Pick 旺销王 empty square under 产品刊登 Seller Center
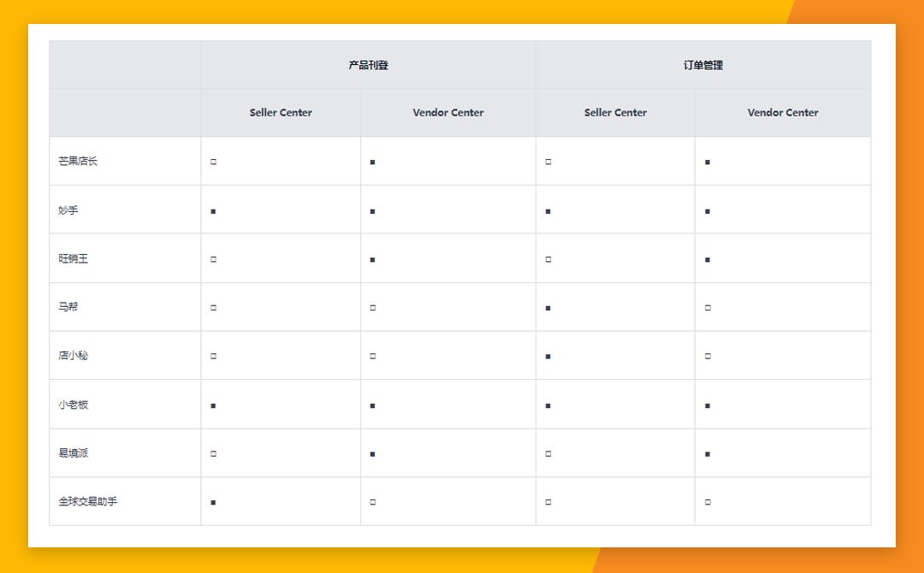Screen dimensions: 924x573 point(213,259)
